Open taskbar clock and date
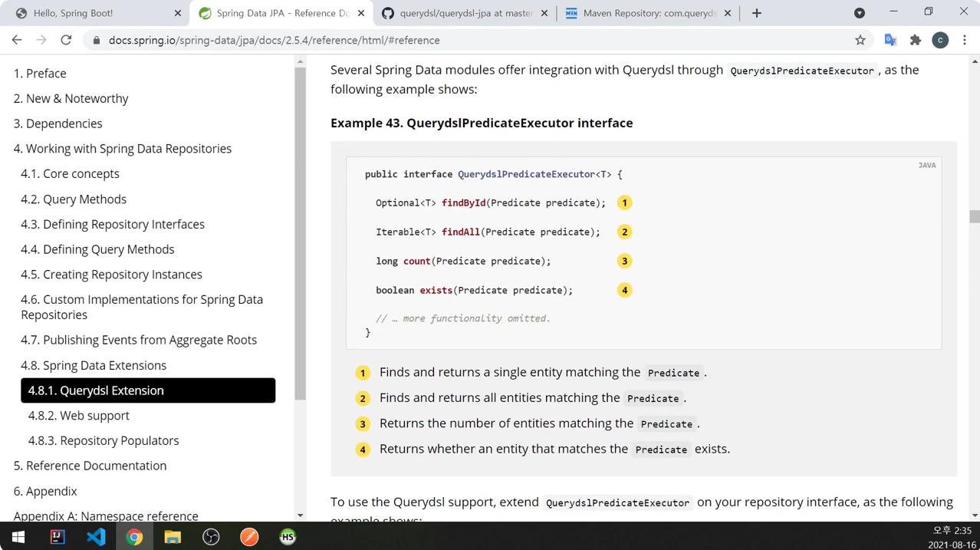The width and height of the screenshot is (980, 550). pyautogui.click(x=952, y=537)
